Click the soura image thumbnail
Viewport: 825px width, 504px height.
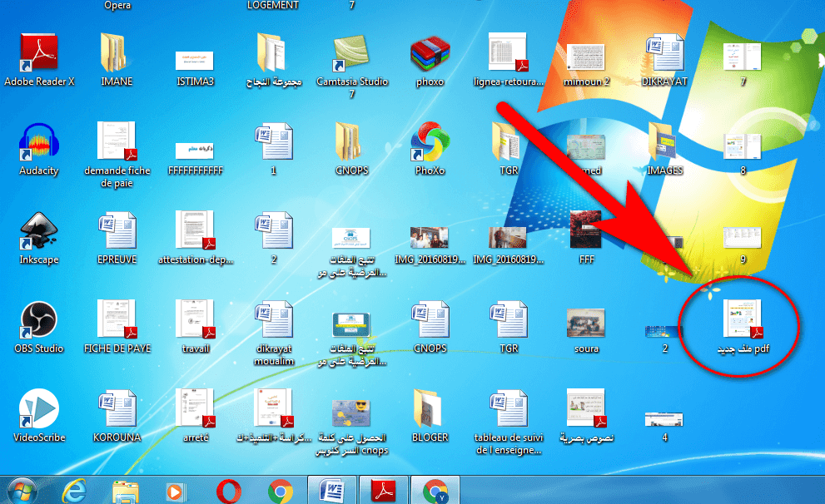tap(585, 323)
